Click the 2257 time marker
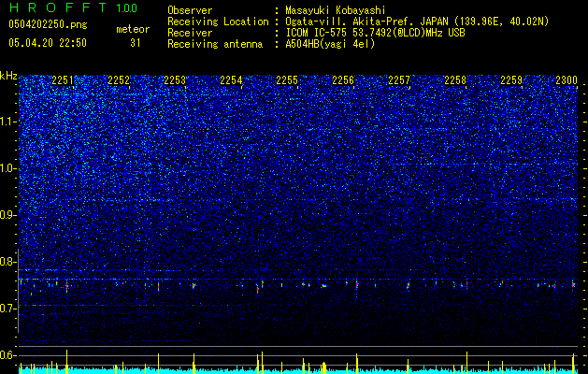Image resolution: width=588 pixels, height=374 pixels. [x=399, y=80]
